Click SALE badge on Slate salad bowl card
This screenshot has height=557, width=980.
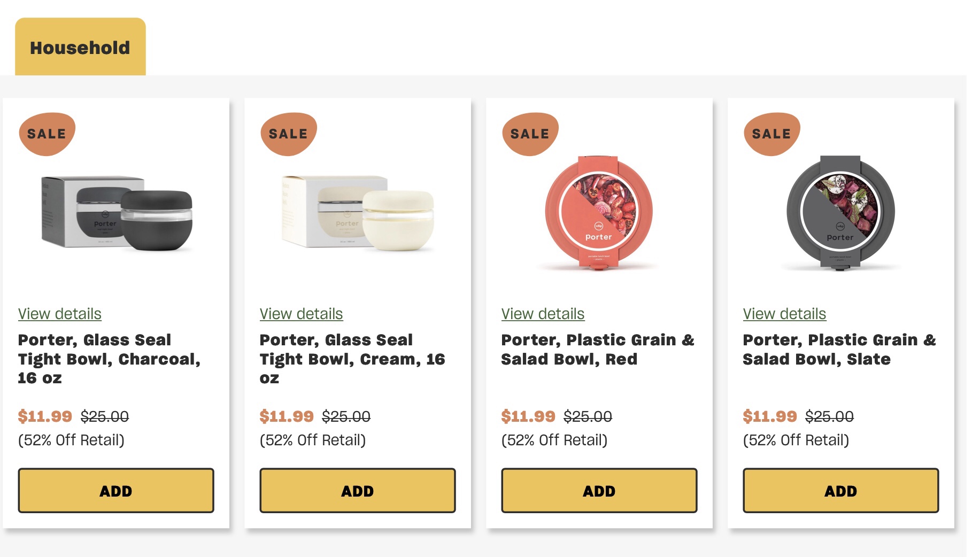[771, 134]
